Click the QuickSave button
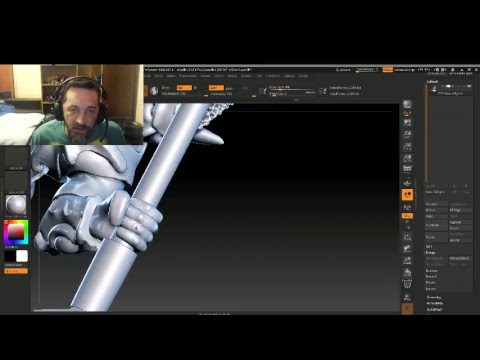This screenshot has height=360, width=480. click(343, 70)
